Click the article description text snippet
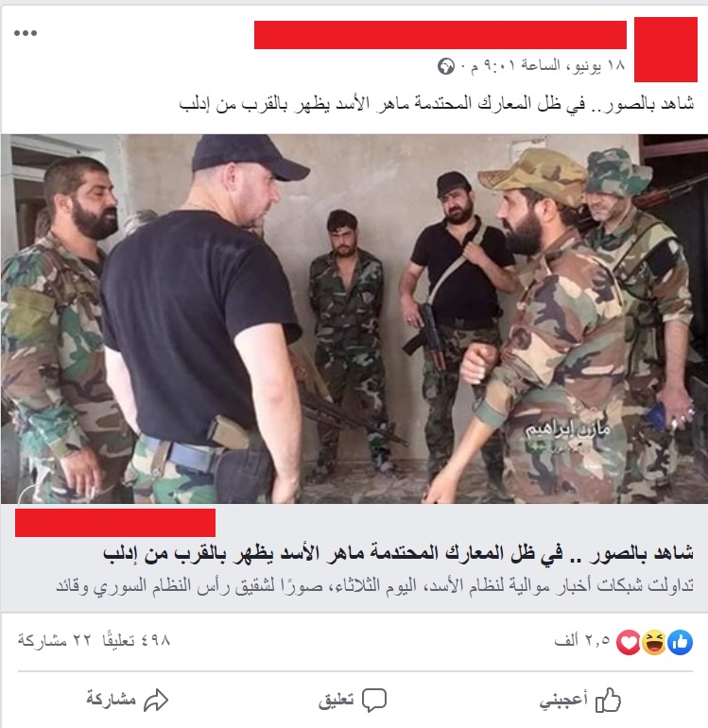Screen dimensions: 708x728 point(374,586)
